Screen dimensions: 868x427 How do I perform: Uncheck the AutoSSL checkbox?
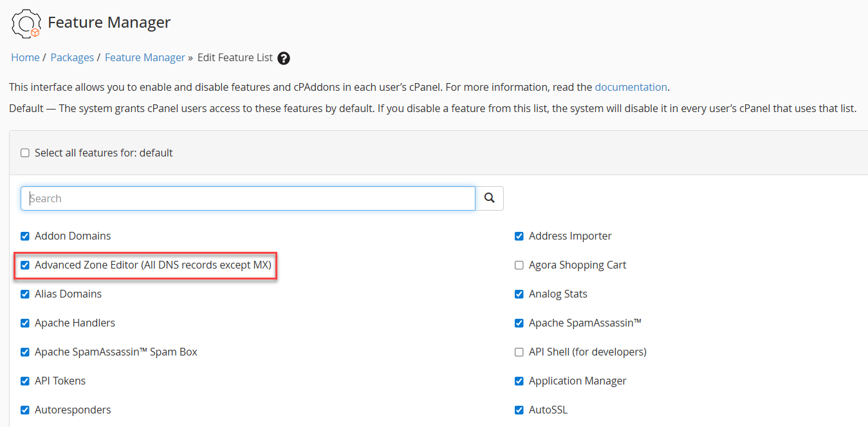point(519,410)
